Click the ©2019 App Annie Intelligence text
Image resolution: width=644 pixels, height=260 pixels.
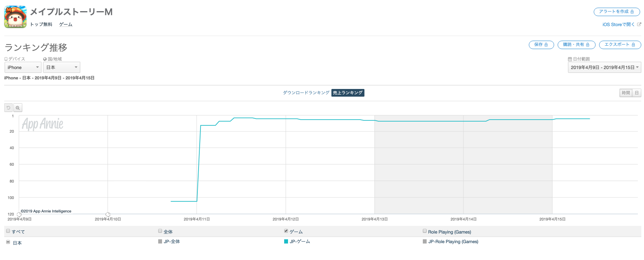[46, 211]
